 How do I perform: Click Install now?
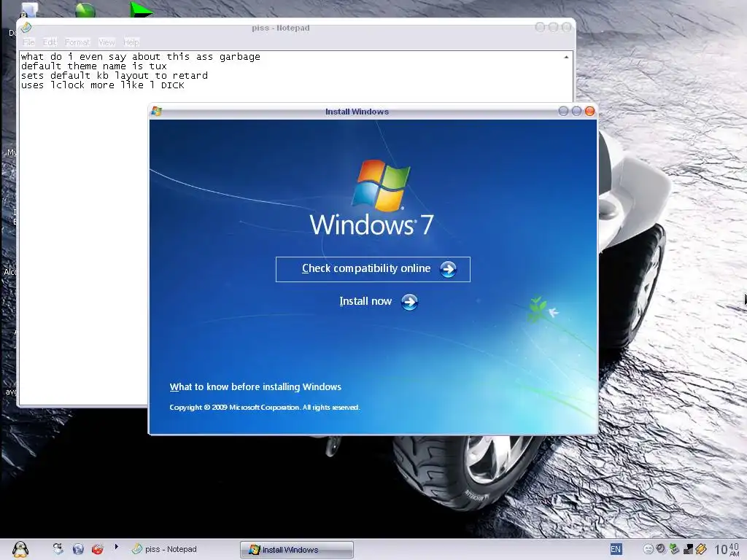[x=365, y=301]
